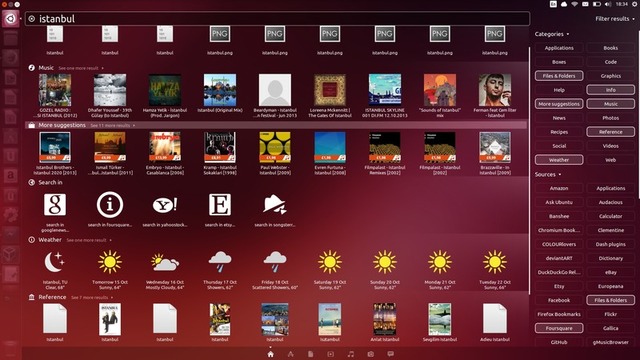Screen dimensions: 640x360
Task: Disable the Info category filter
Action: [611, 90]
